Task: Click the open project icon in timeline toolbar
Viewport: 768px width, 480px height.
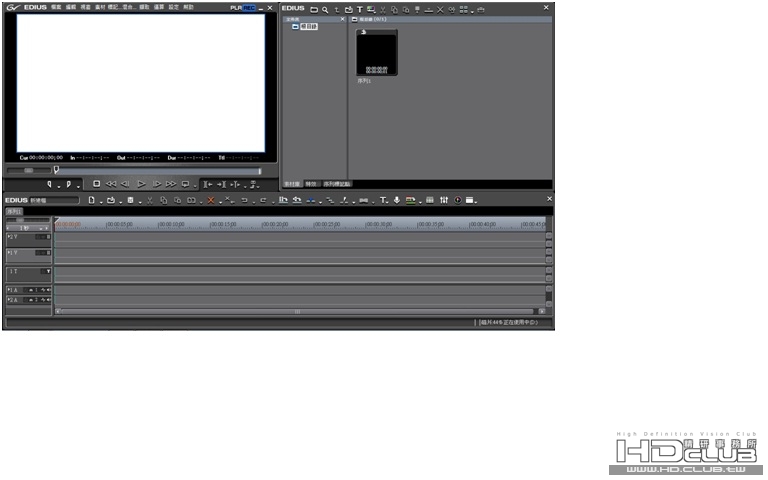Action: point(111,200)
